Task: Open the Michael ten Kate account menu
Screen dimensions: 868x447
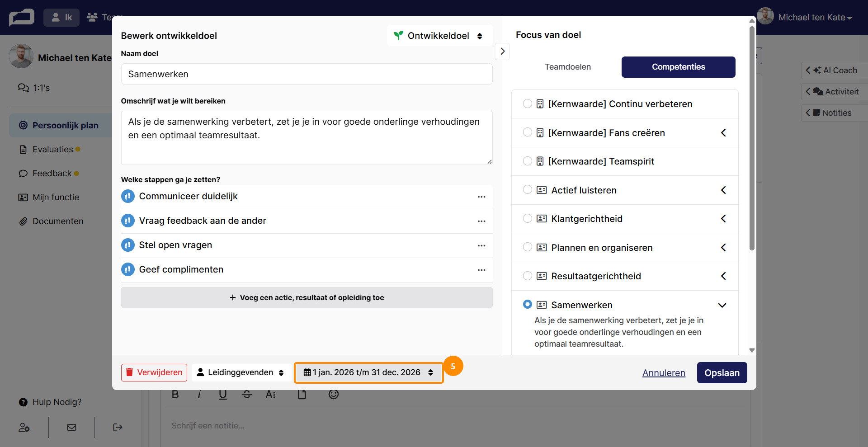Action: [805, 17]
